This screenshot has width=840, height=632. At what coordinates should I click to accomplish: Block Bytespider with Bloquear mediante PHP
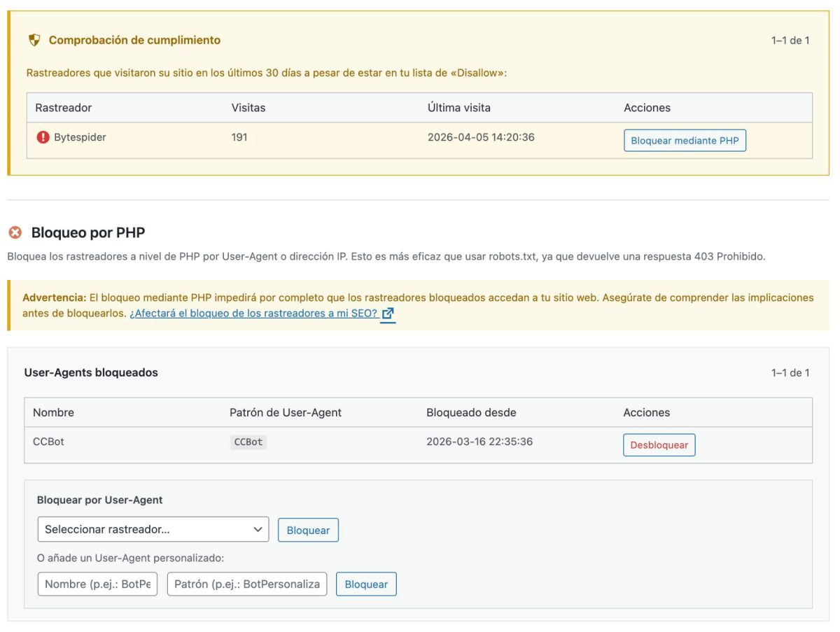685,141
